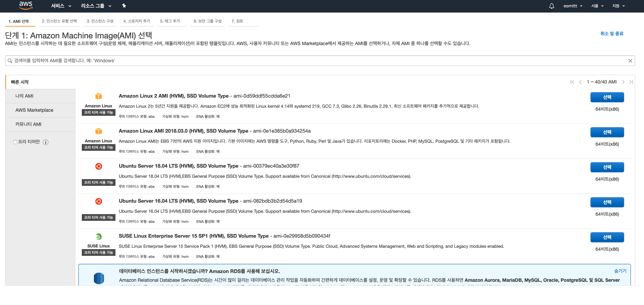The height and width of the screenshot is (305, 644).
Task: Go to previous page of AMI list
Action: pos(580,82)
